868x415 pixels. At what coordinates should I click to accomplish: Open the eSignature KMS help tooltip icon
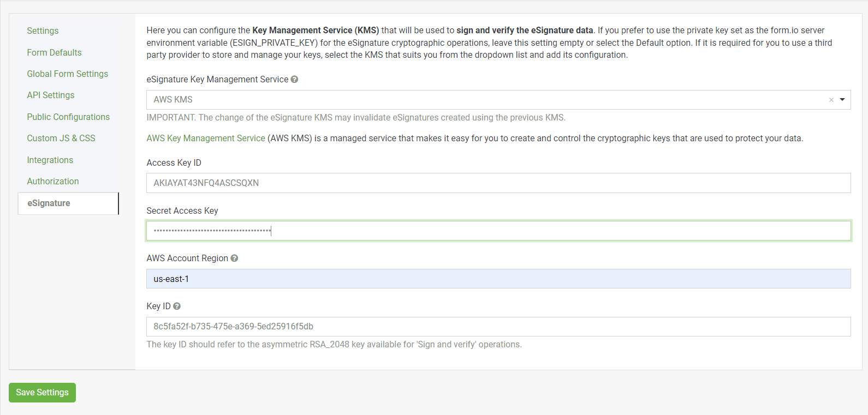click(x=294, y=80)
